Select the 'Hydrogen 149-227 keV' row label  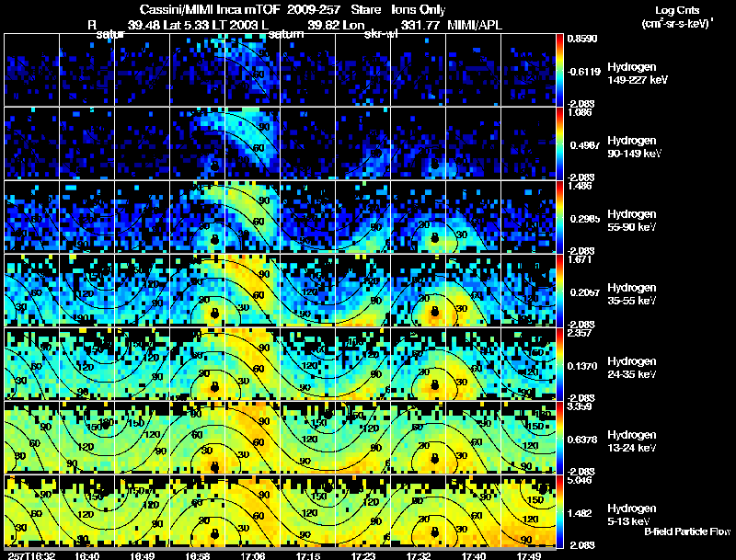coord(638,74)
